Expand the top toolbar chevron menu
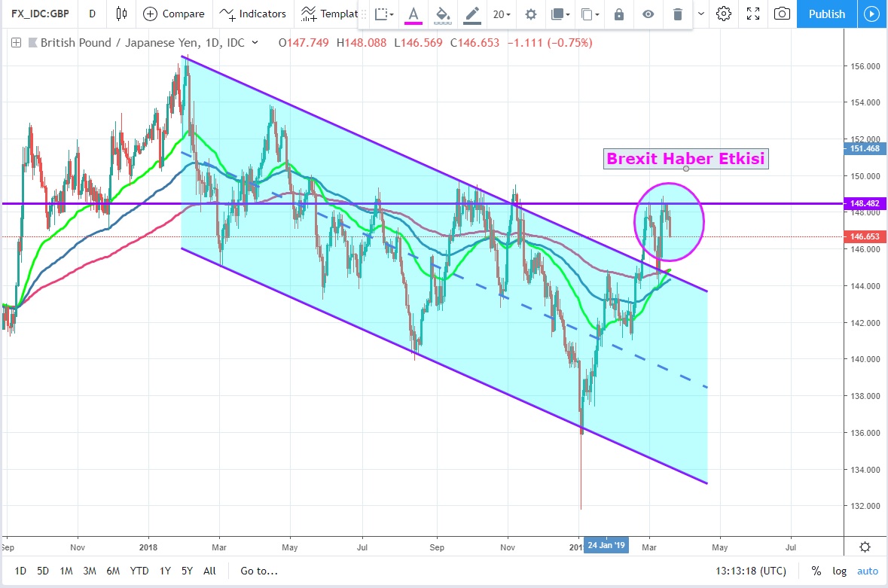 pyautogui.click(x=701, y=14)
